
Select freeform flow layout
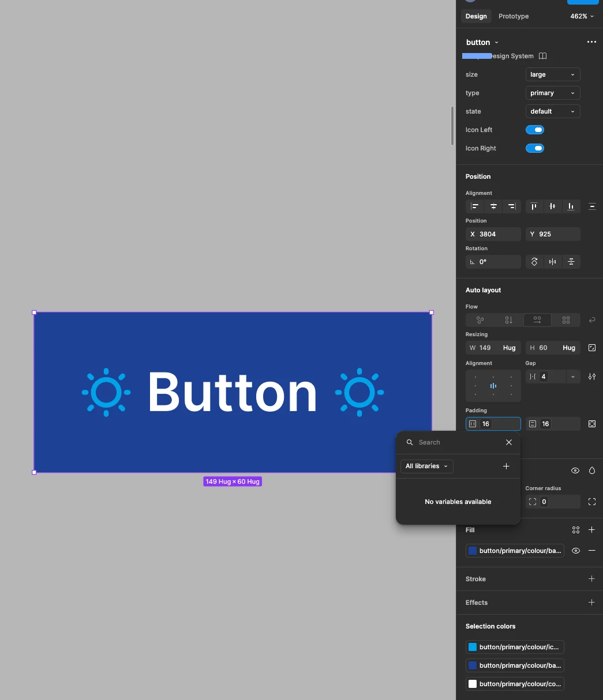click(x=480, y=320)
